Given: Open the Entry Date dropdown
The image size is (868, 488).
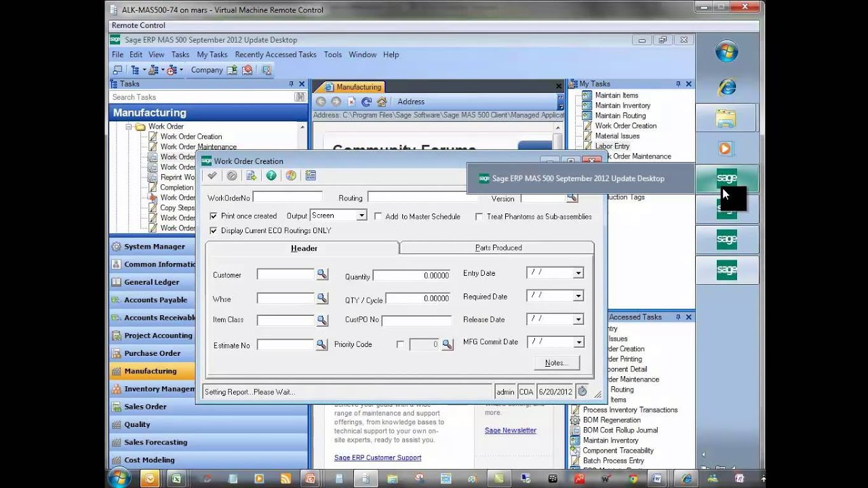Looking at the screenshot, I should point(578,273).
